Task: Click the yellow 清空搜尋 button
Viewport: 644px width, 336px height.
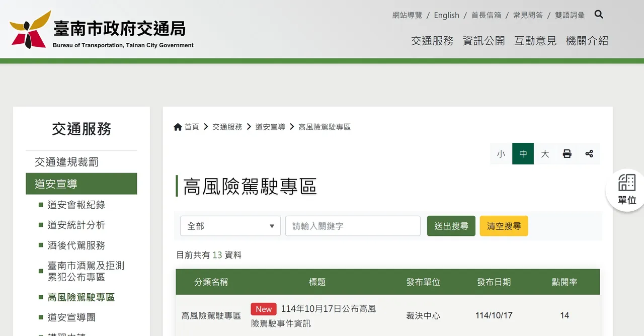Action: coord(504,226)
